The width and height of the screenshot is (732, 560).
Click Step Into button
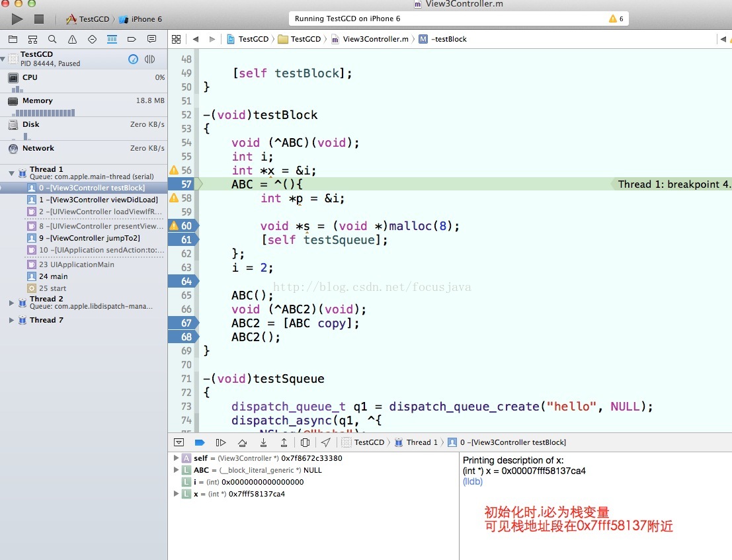[263, 442]
